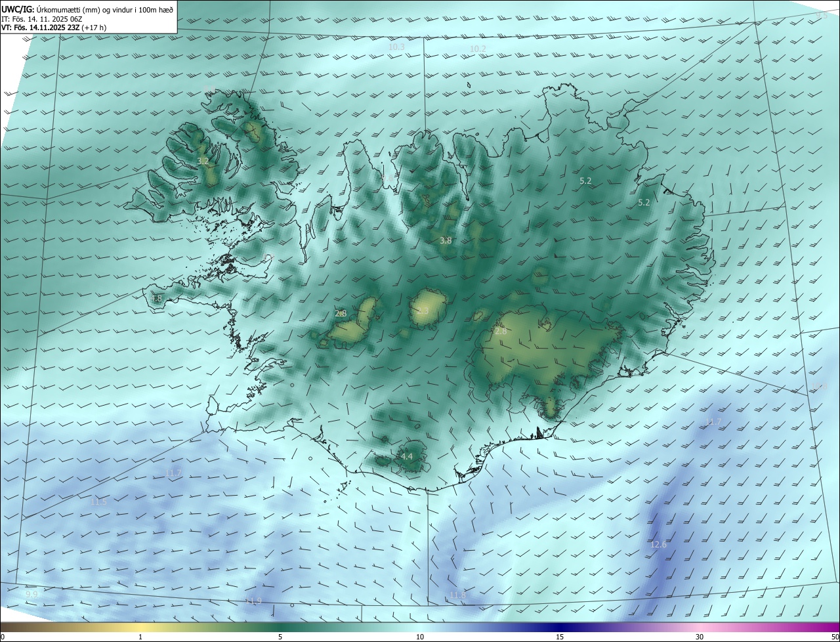The image size is (840, 642).
Task: Click the colour scale tick labeled 30
Action: pyautogui.click(x=700, y=637)
